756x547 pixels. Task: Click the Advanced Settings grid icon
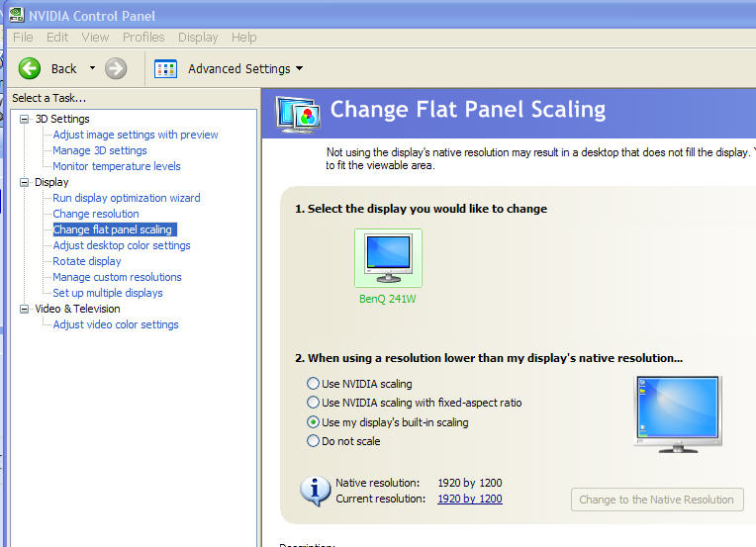click(165, 69)
